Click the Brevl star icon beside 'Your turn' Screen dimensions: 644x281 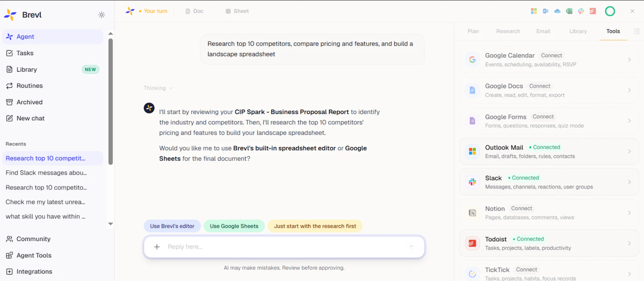(130, 11)
